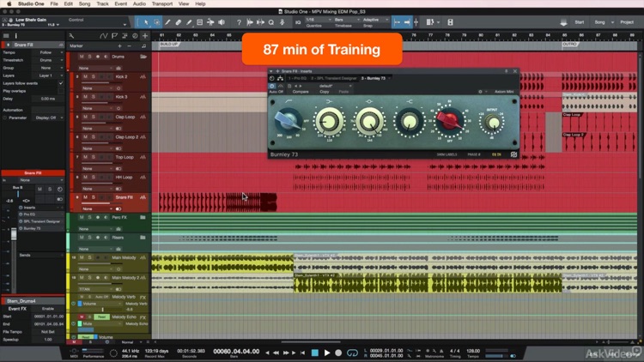
Task: Click Burnley 73 output knob
Action: click(493, 123)
